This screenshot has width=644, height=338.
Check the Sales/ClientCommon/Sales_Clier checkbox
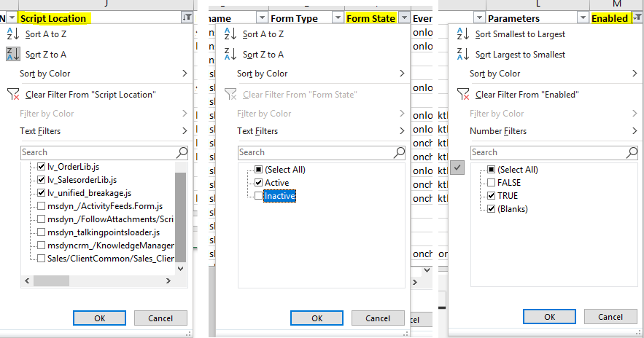[41, 259]
